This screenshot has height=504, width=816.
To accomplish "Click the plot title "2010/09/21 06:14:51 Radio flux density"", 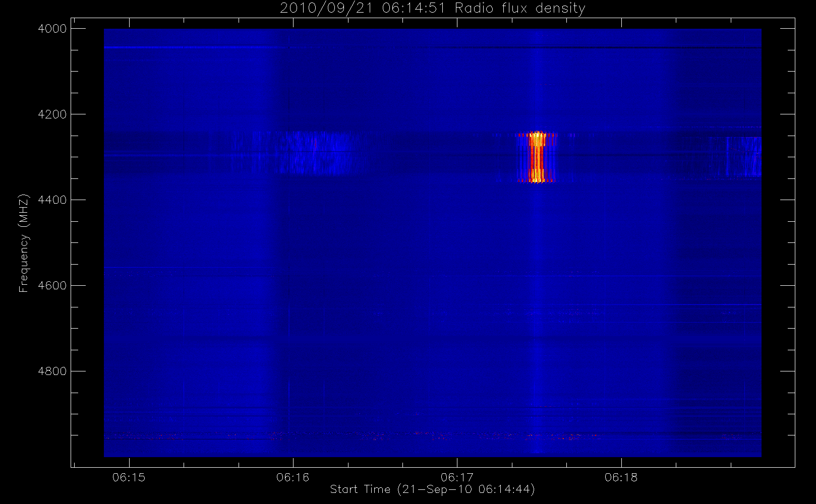I will (432, 9).
